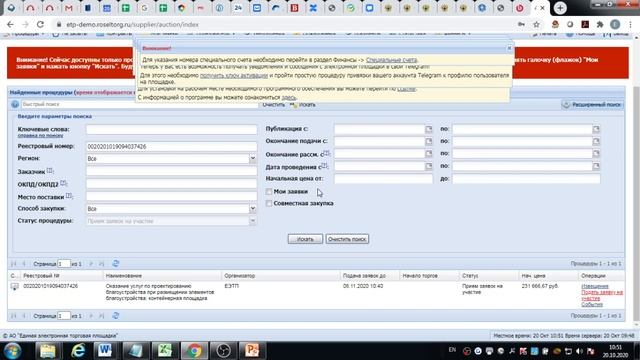Click the top pager page number field

click(64, 264)
